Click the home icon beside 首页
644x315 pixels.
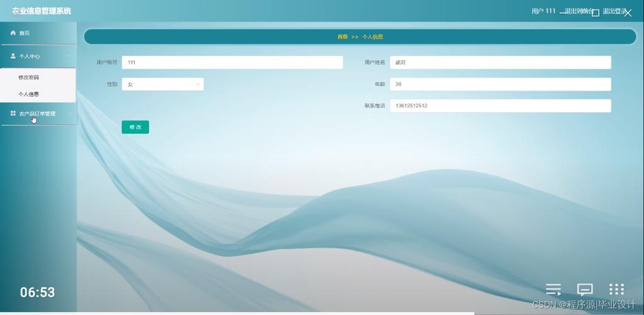pyautogui.click(x=13, y=33)
